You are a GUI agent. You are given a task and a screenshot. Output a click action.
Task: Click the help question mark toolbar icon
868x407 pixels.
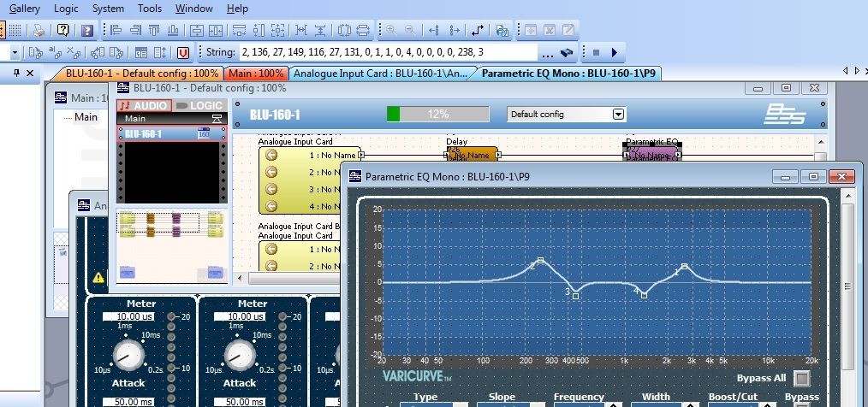(x=63, y=30)
